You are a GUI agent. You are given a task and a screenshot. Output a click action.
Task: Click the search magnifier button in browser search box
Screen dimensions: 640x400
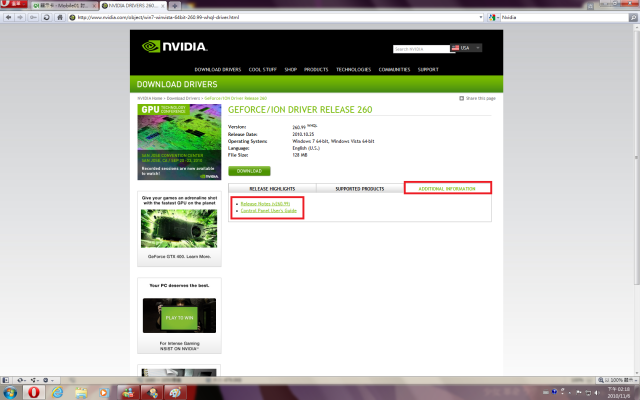pyautogui.click(x=633, y=18)
